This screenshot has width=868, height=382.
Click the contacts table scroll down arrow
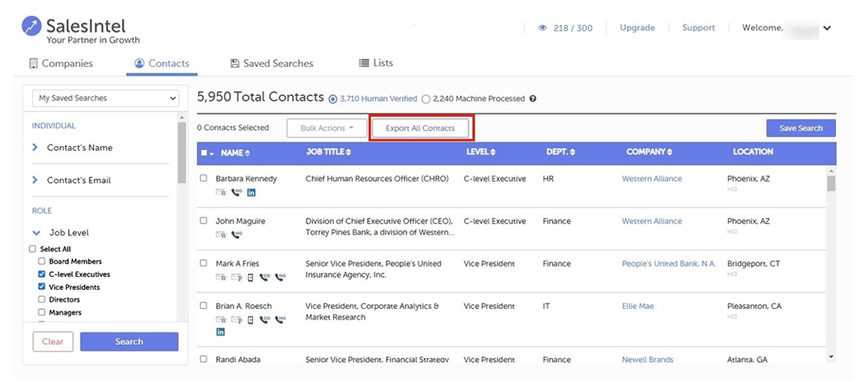(x=831, y=357)
